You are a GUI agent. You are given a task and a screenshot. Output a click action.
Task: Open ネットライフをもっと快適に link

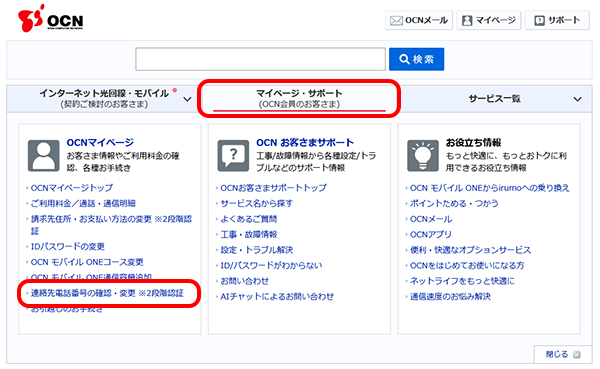(462, 281)
